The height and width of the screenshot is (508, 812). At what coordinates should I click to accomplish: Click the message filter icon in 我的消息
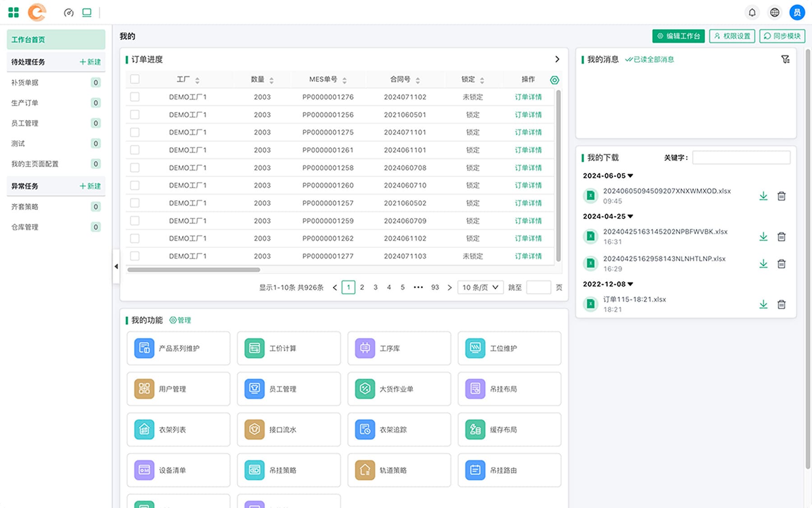pos(785,59)
